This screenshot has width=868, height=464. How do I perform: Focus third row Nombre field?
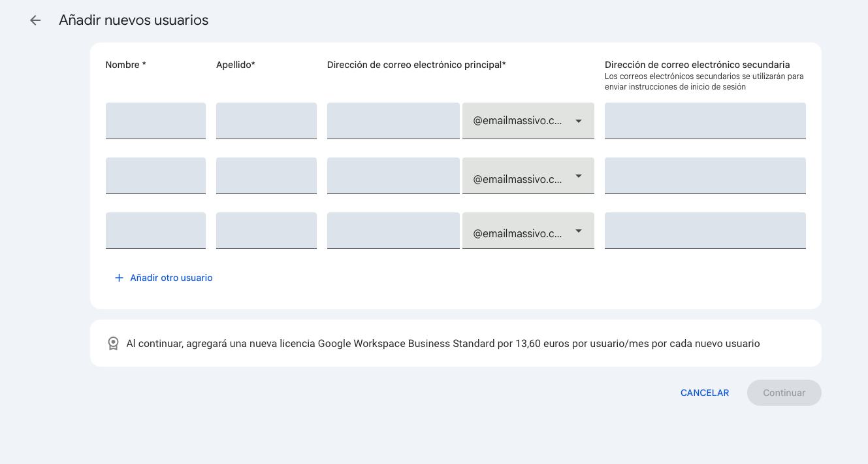[155, 231]
